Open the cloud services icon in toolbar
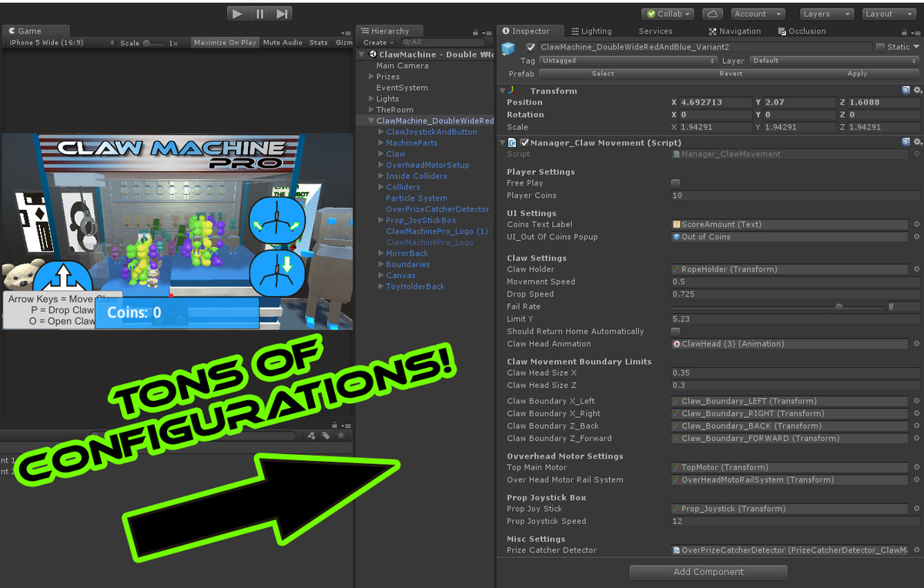 pos(712,14)
